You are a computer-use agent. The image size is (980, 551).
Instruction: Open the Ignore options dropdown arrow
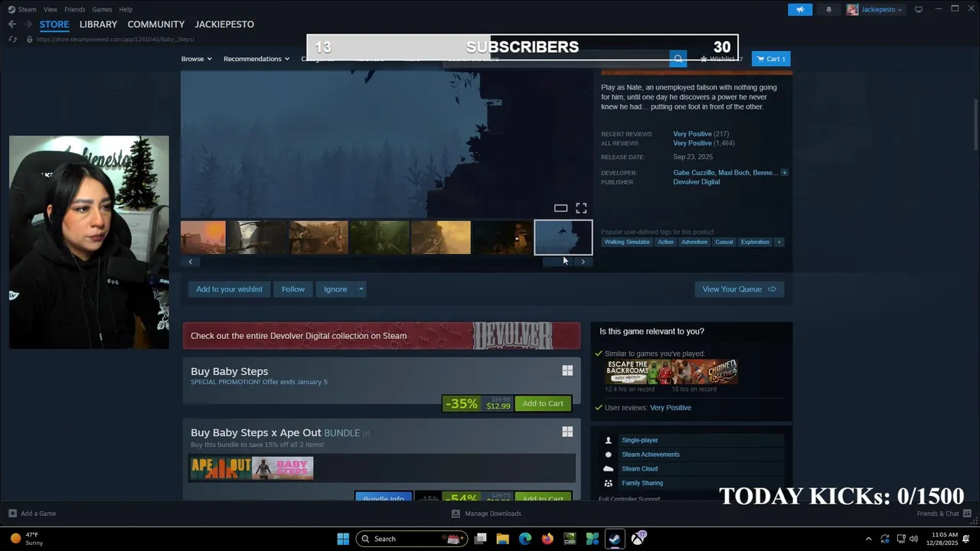361,289
